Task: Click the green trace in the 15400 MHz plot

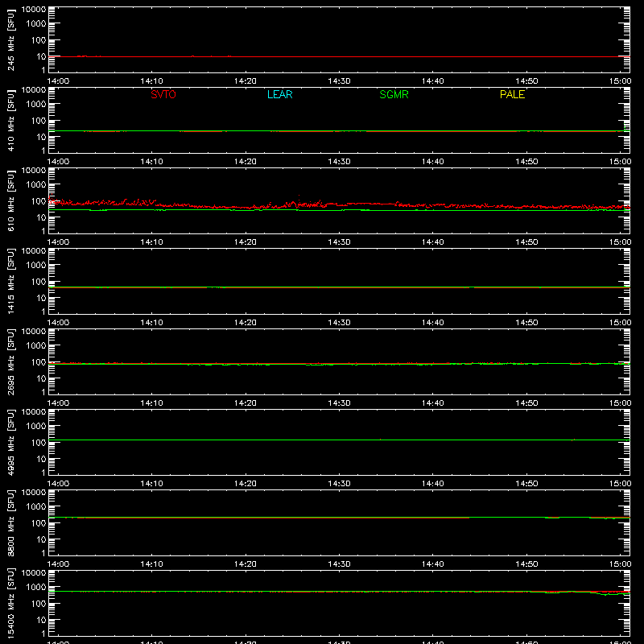Action: tap(339, 592)
